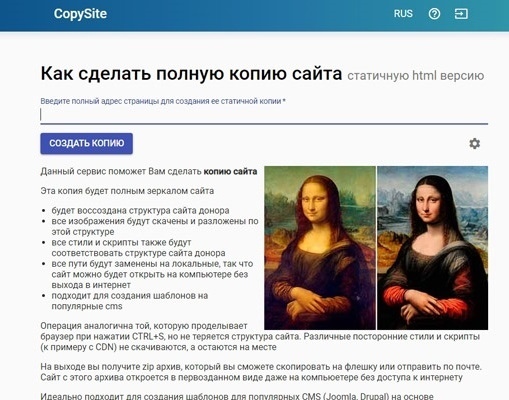Click the СОЗДАТЬ КОПИЮ button
Screen dimensions: 509x400
87,143
